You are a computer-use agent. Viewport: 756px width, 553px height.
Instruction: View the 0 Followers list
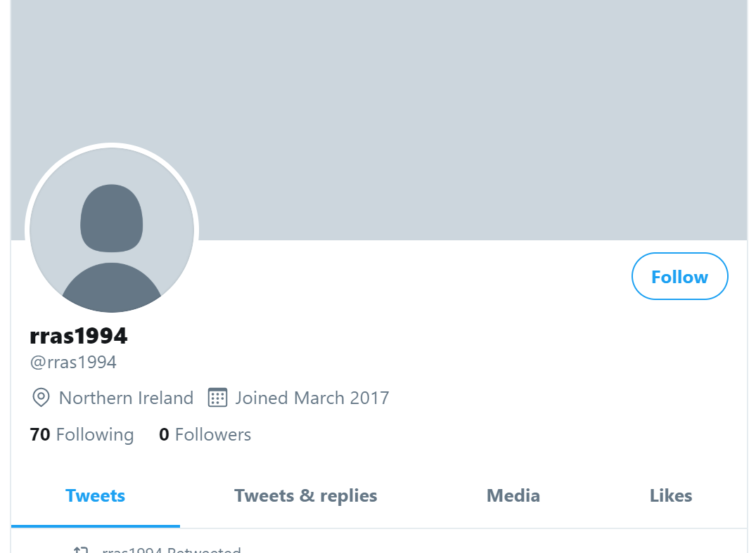tap(205, 434)
